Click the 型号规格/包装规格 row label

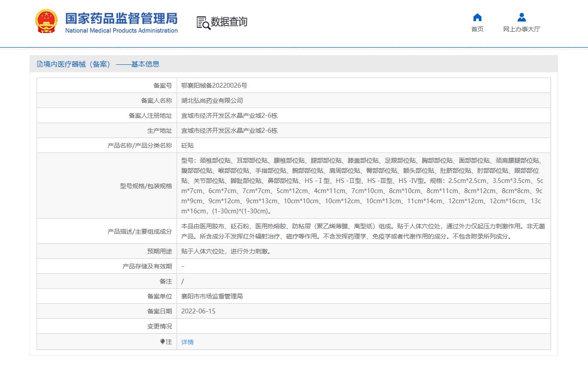click(146, 186)
